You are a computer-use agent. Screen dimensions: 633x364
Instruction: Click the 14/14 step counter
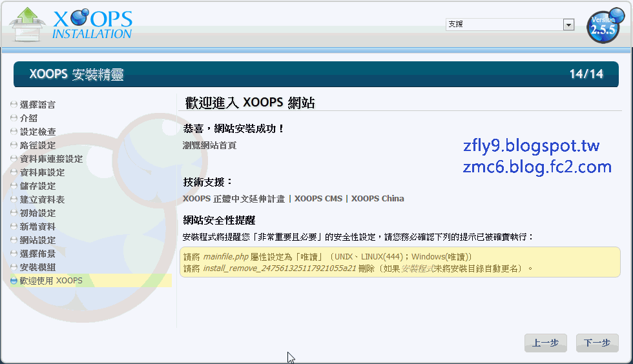[x=586, y=74]
